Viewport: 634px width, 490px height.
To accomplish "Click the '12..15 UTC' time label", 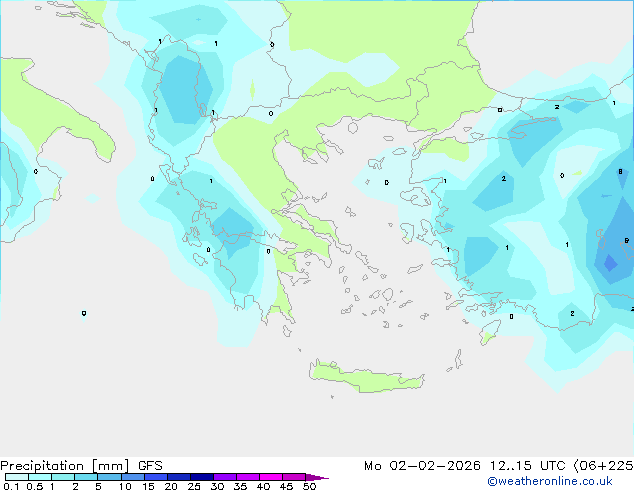I will point(528,466).
